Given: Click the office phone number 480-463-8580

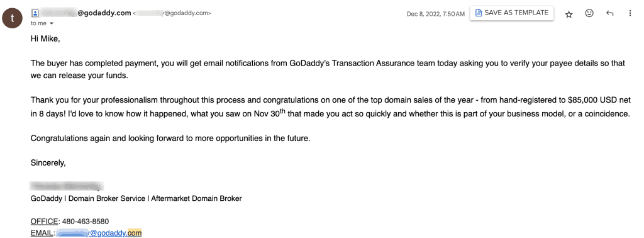Looking at the screenshot, I should 86,222.
